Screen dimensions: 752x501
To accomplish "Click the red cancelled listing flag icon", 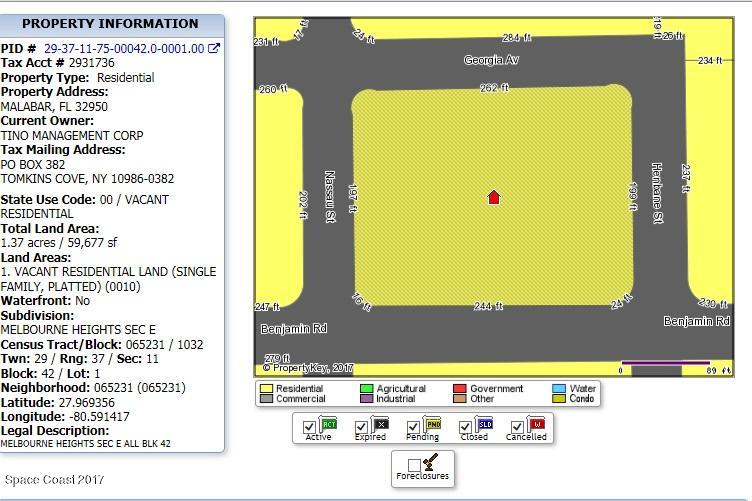I will coord(536,423).
